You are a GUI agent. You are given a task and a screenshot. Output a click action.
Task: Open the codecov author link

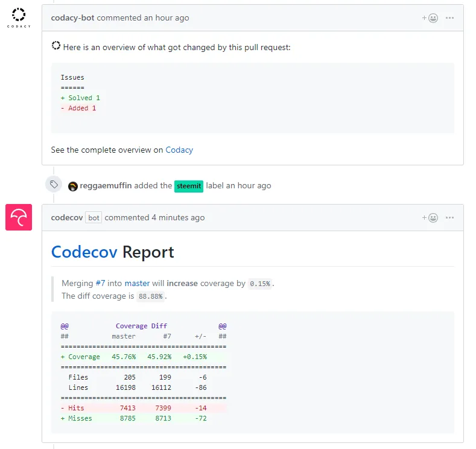[x=67, y=218]
